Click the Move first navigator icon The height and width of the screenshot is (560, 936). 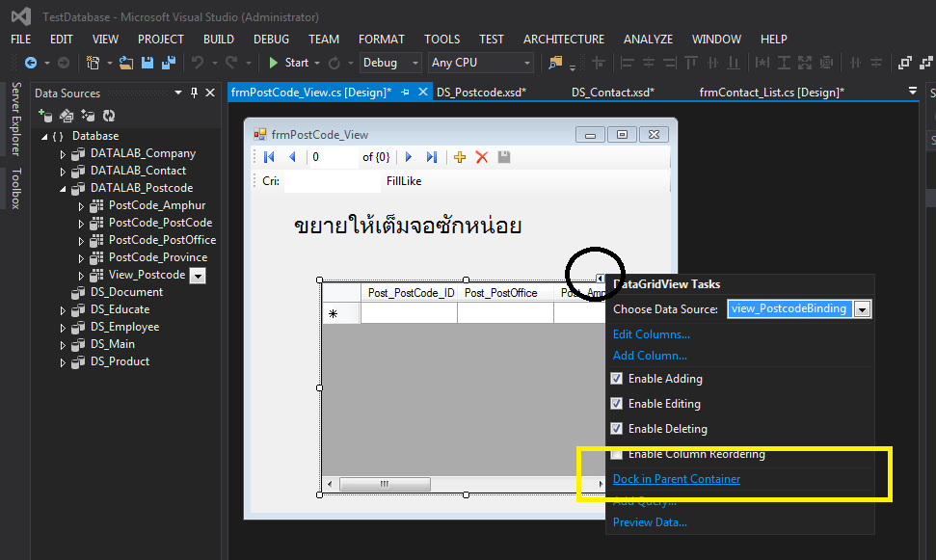269,157
